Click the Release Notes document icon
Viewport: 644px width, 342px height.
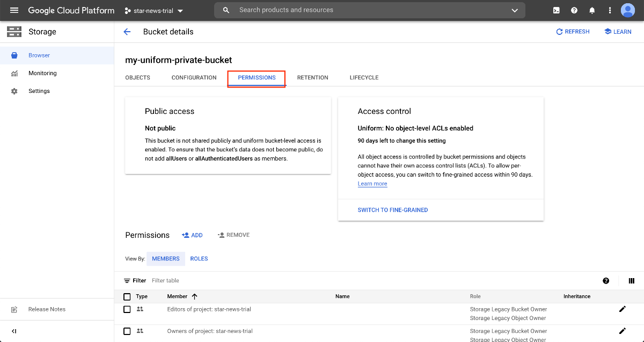click(x=14, y=310)
